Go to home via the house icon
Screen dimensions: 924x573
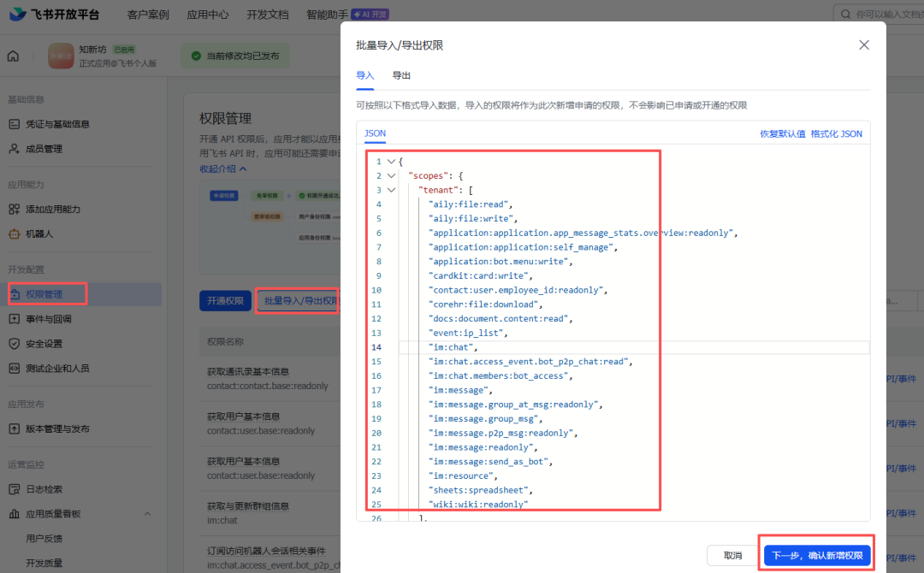tap(13, 56)
